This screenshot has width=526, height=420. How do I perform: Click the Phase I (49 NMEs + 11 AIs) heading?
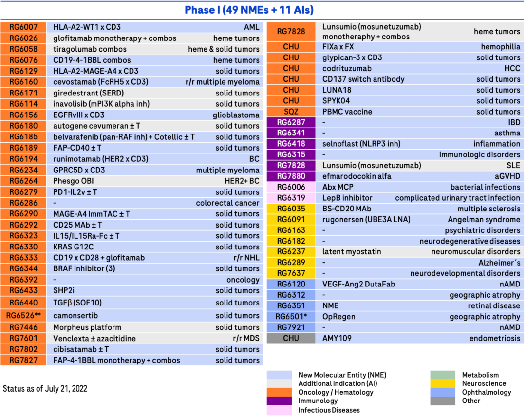click(249, 10)
